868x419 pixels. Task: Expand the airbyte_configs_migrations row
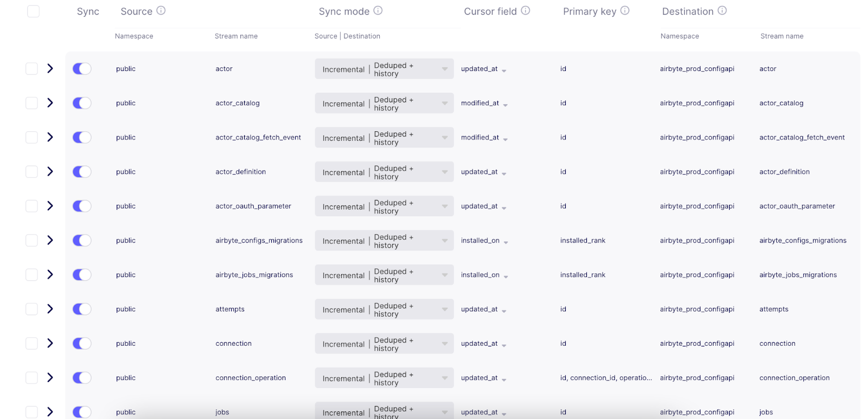[50, 240]
